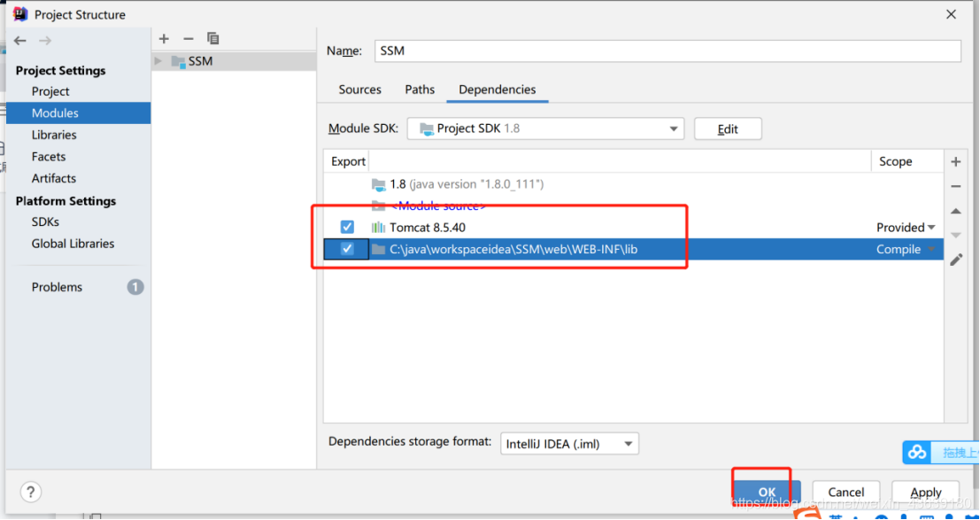
Task: Select the Dependencies tab
Action: (498, 89)
